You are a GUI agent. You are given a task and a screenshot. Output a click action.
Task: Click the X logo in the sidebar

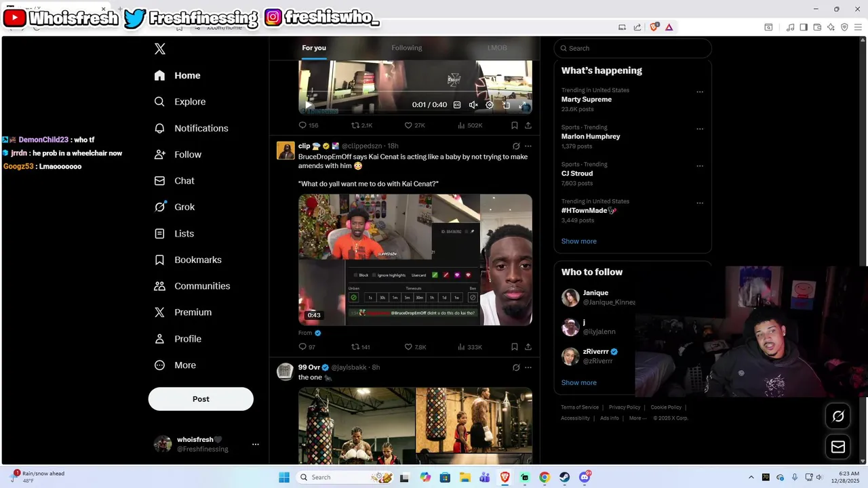(x=160, y=49)
